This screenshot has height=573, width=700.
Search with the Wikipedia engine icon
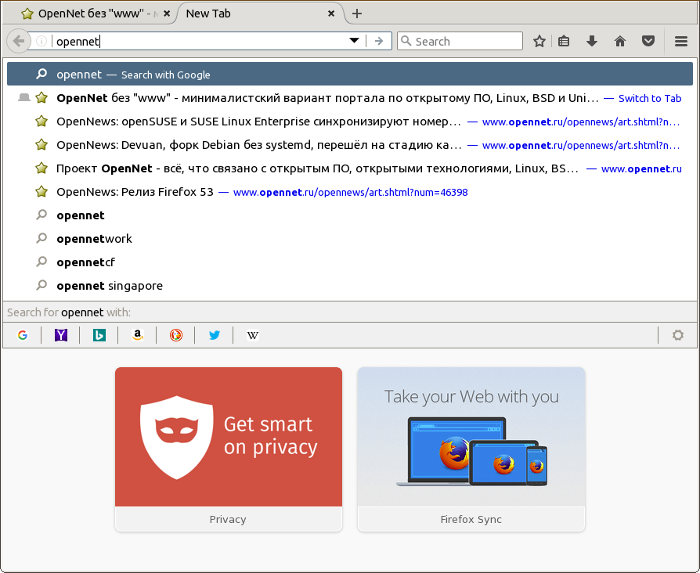pyautogui.click(x=252, y=336)
